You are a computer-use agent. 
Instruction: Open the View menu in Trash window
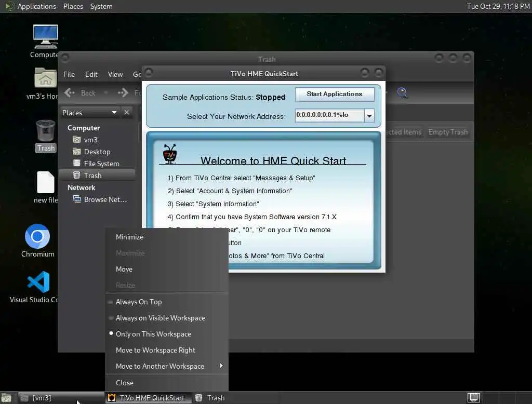click(115, 74)
